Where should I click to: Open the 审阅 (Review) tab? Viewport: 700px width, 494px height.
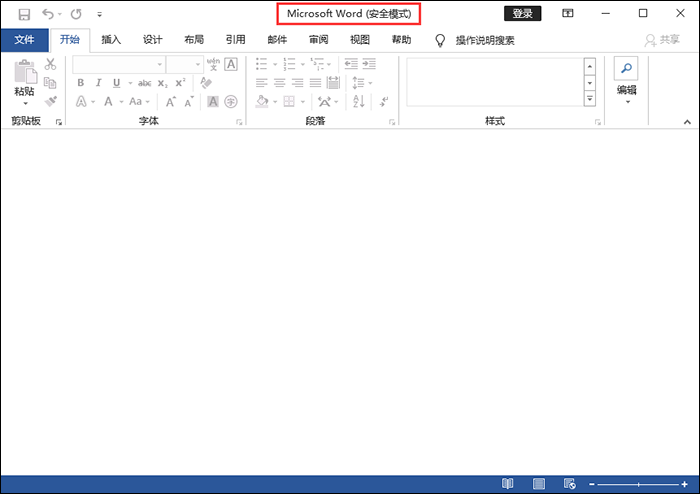click(319, 40)
